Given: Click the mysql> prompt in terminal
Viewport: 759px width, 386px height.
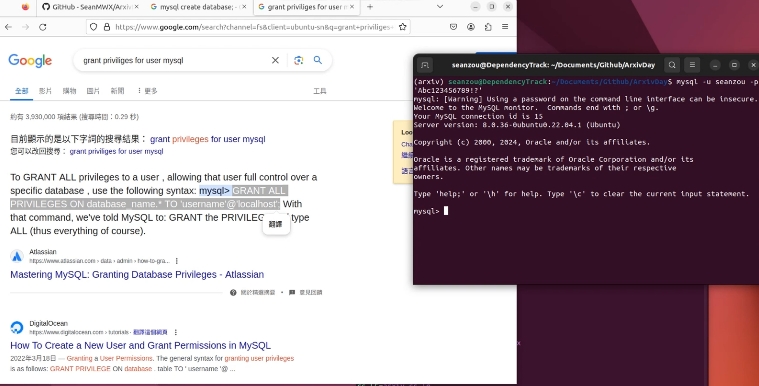Looking at the screenshot, I should [426, 211].
